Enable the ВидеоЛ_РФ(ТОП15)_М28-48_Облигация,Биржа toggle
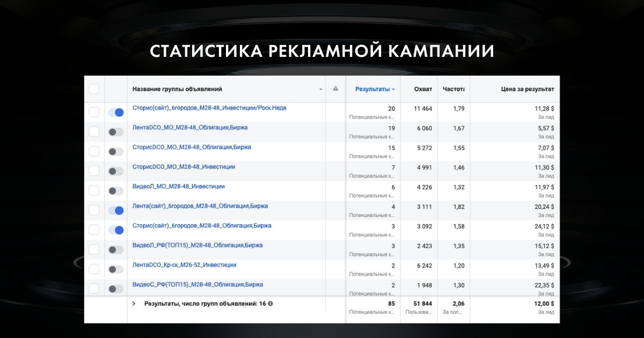 pyautogui.click(x=116, y=249)
